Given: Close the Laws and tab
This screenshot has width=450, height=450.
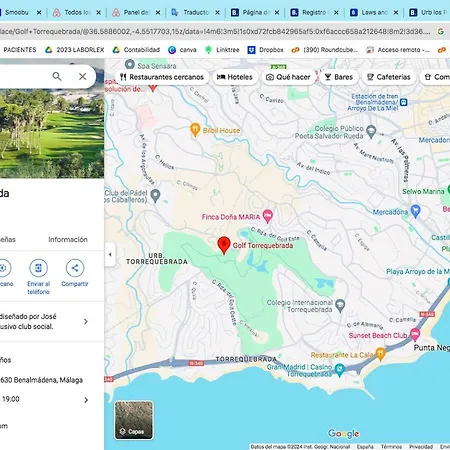Looking at the screenshot, I should 396,12.
